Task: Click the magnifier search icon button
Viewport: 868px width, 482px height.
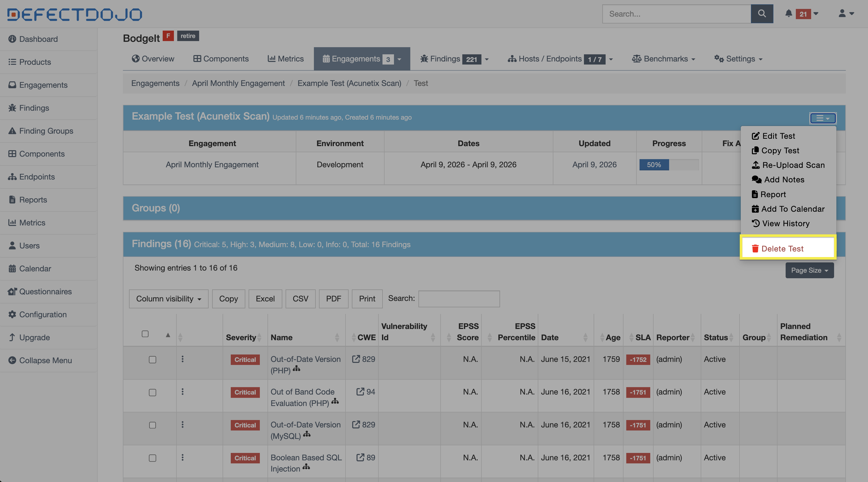Action: point(761,14)
